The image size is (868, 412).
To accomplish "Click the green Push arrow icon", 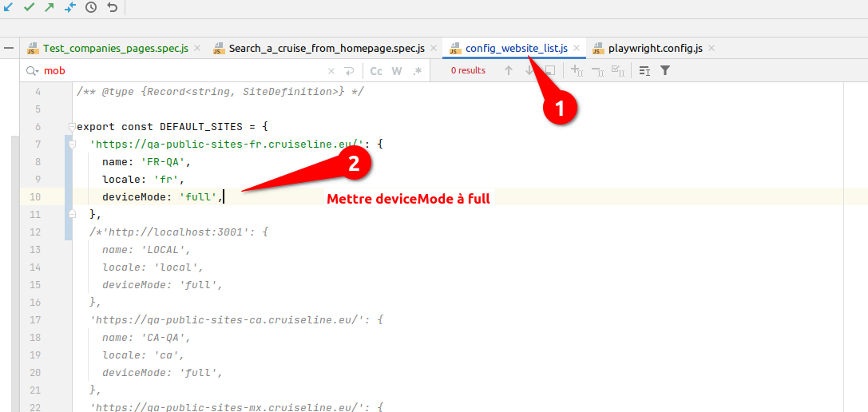I will [50, 7].
